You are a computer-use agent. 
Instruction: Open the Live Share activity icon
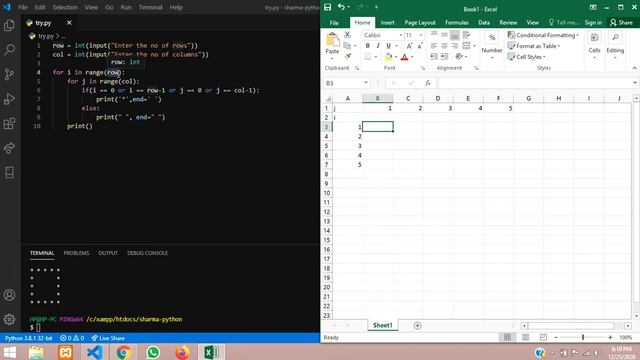9,148
